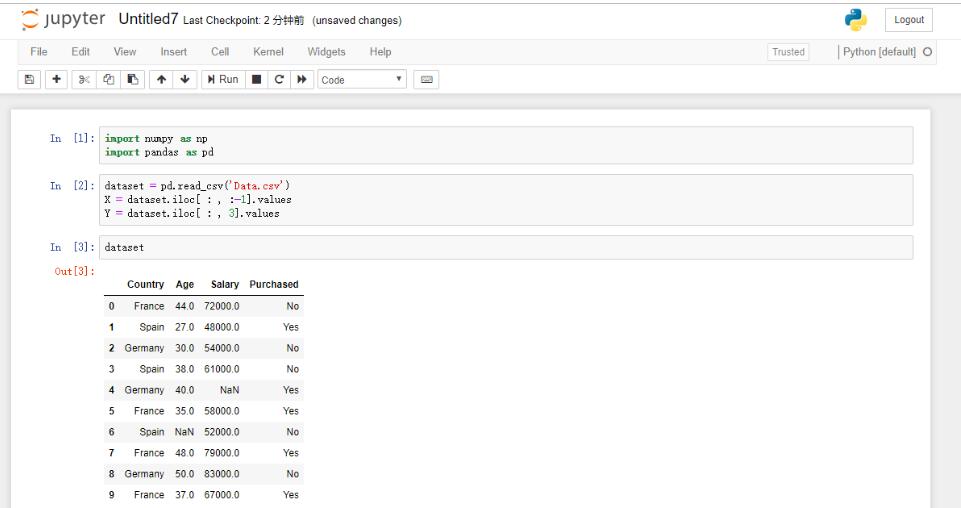The image size is (961, 508).
Task: Click the Country column header
Action: [x=145, y=284]
